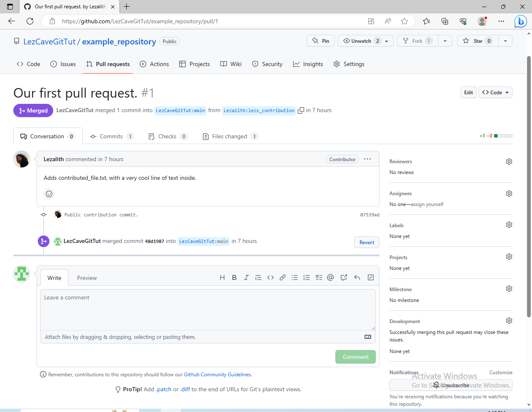The image size is (532, 412).
Task: Click the heading icon in comment toolbar
Action: point(222,277)
